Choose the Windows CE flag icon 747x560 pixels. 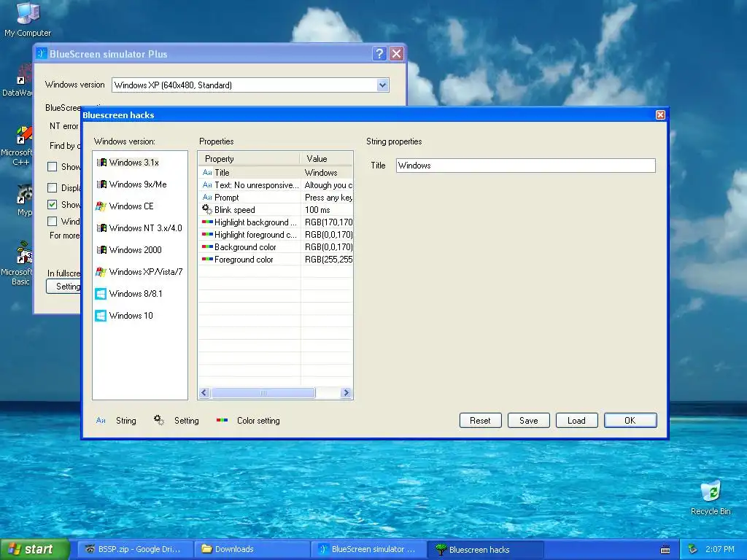(101, 206)
